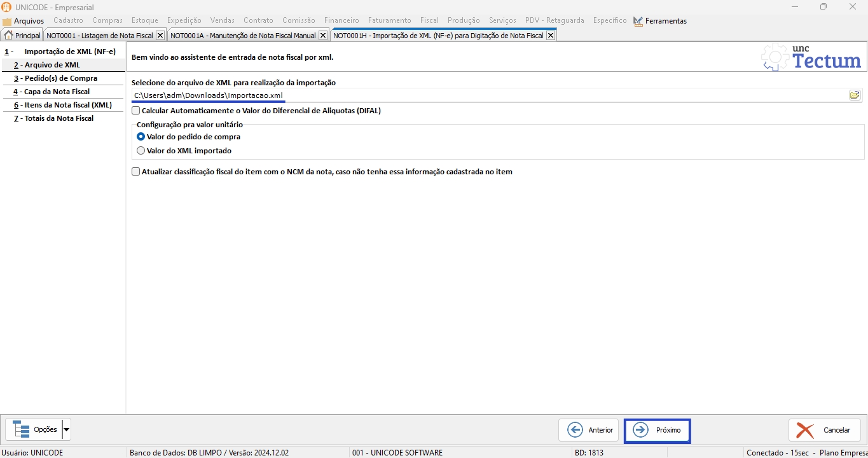This screenshot has width=868, height=458.
Task: Switch to Manutenção de Nota Fiscal Manual tab
Action: pyautogui.click(x=243, y=36)
